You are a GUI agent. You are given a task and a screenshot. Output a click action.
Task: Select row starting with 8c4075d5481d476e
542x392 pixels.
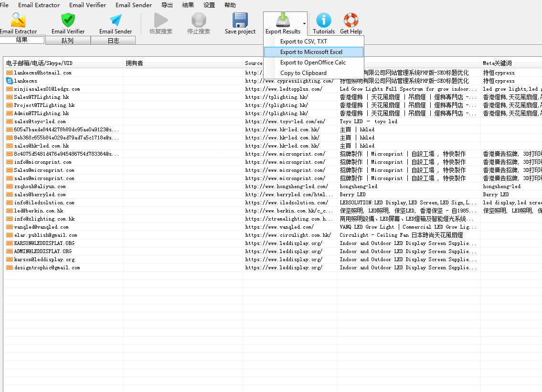(273, 154)
